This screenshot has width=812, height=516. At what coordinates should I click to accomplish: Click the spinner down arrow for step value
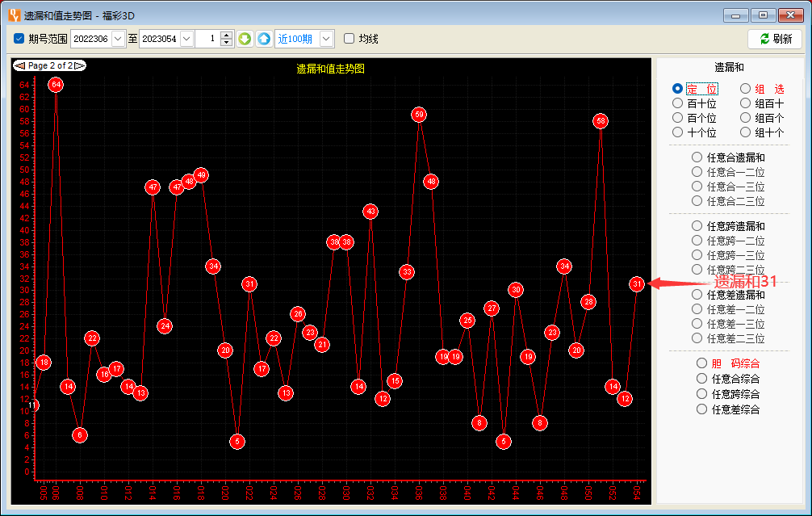226,43
